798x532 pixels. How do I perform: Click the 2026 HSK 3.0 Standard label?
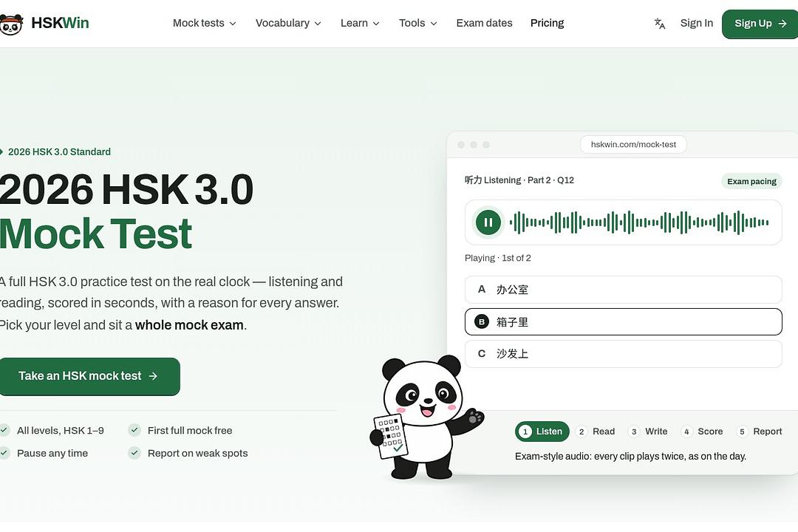pos(59,151)
